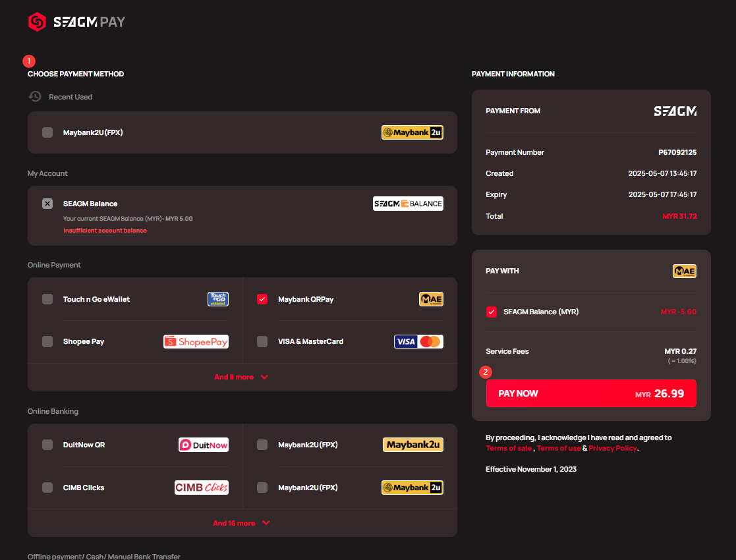Click the deduction amount 'MYR -5.00'
The width and height of the screenshot is (736, 560).
[x=678, y=312]
